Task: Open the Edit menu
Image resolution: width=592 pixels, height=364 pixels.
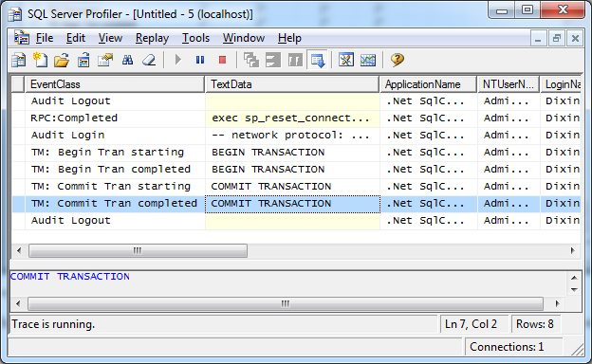Action: [x=76, y=38]
